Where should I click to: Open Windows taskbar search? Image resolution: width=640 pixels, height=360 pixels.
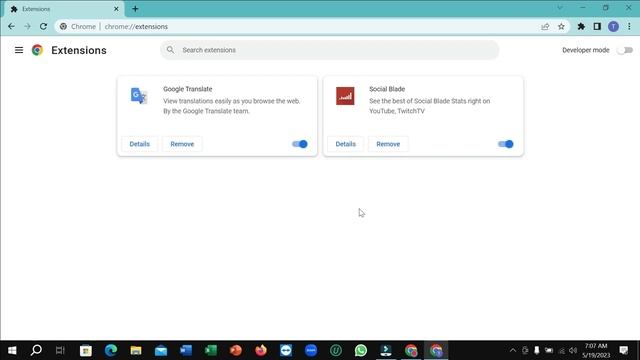(36, 350)
